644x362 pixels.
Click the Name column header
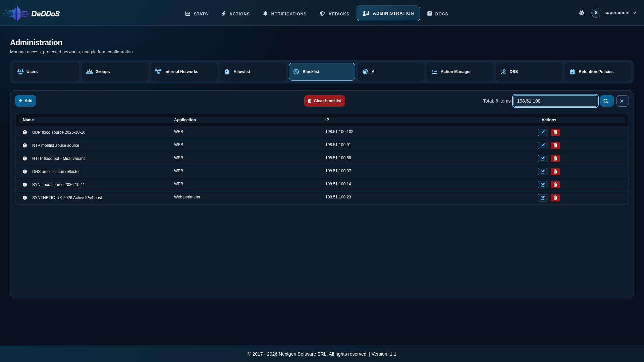[x=28, y=120]
